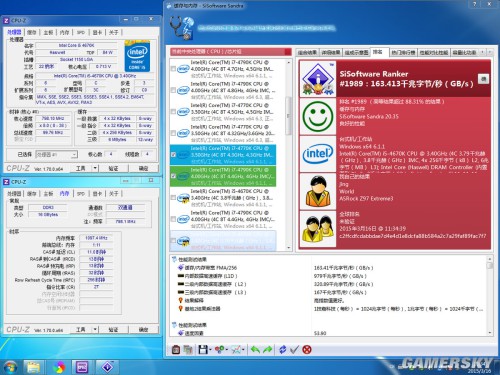
Task: Uncheck the blue highlighted i7-4770K result
Action: (173, 155)
